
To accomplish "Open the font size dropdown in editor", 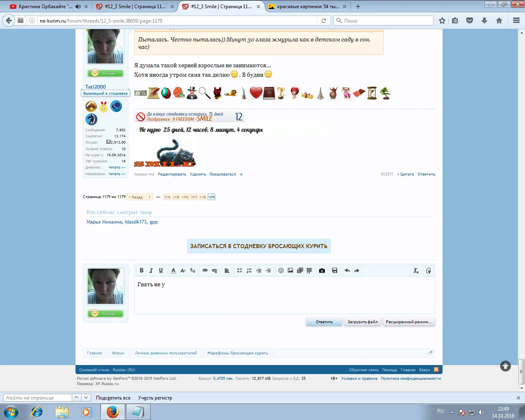I will click(183, 271).
